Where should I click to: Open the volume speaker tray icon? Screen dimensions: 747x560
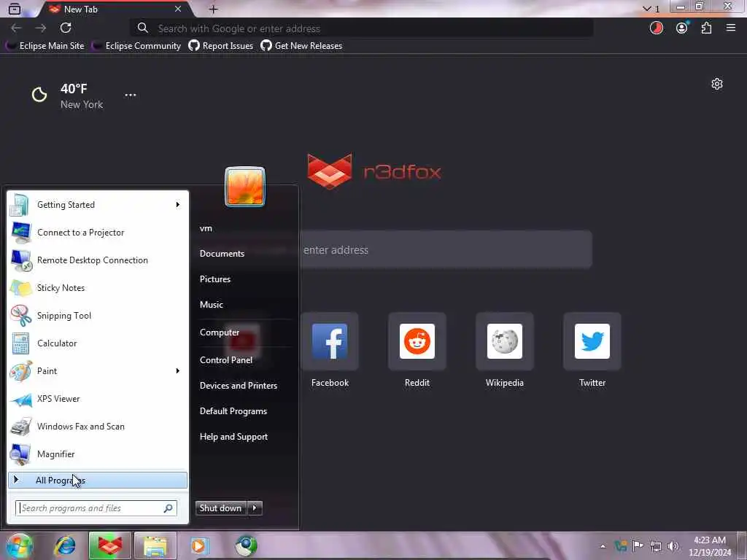click(673, 546)
